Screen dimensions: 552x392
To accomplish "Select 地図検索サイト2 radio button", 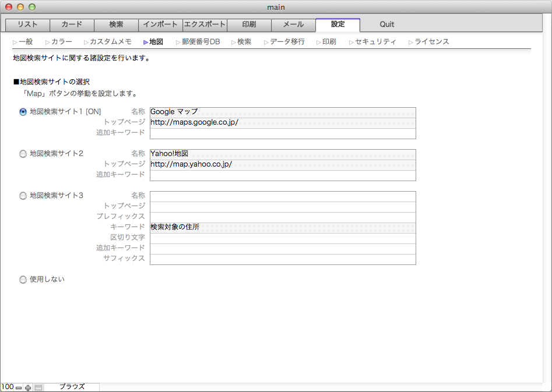I will 23,154.
